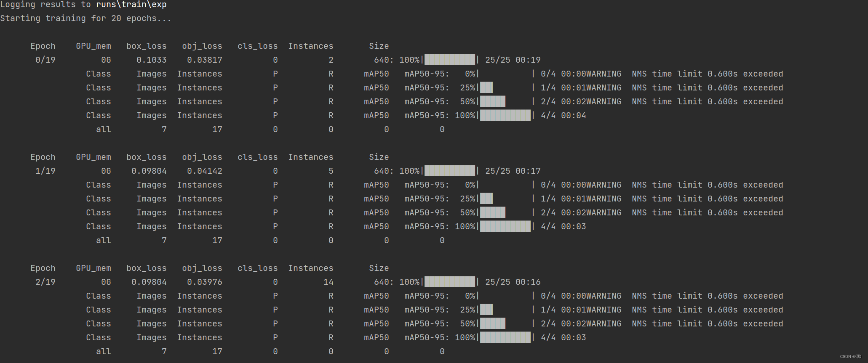Select the GPU_mem value 0G in the 0/19 row

coord(106,60)
